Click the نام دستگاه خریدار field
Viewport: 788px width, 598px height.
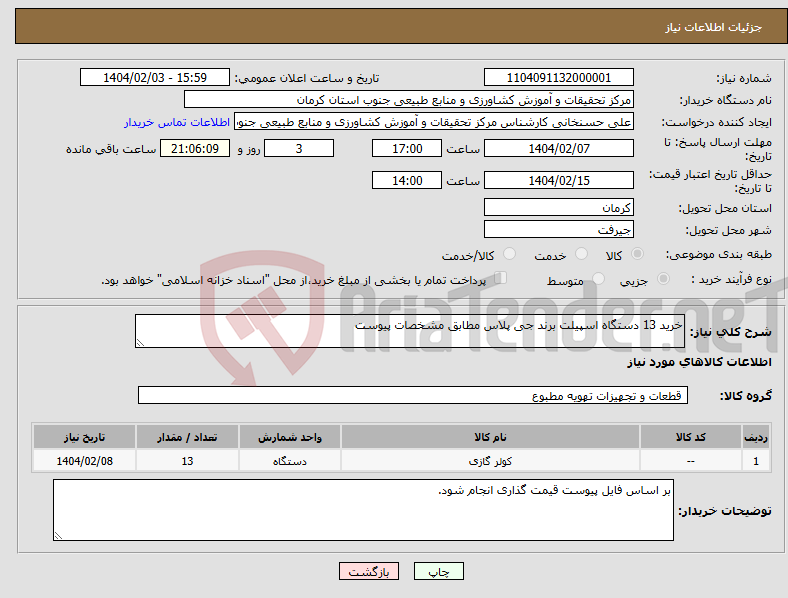[409, 99]
